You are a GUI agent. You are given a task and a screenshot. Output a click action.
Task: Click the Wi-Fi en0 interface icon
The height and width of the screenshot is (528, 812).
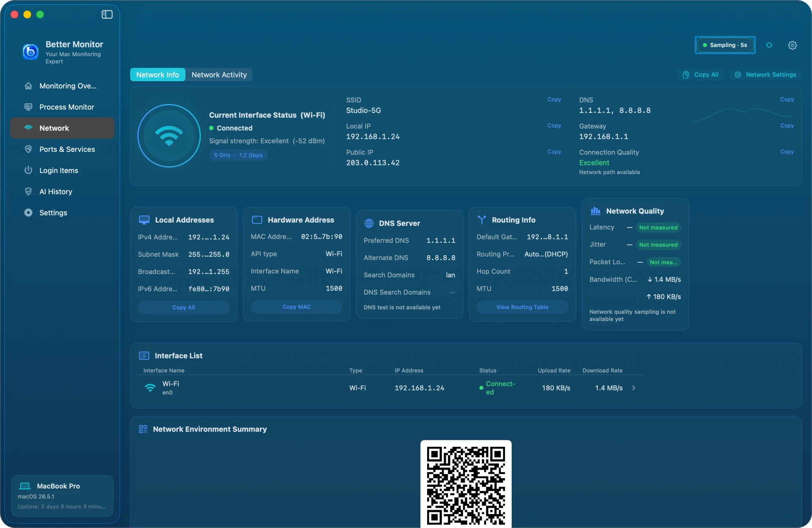(150, 388)
